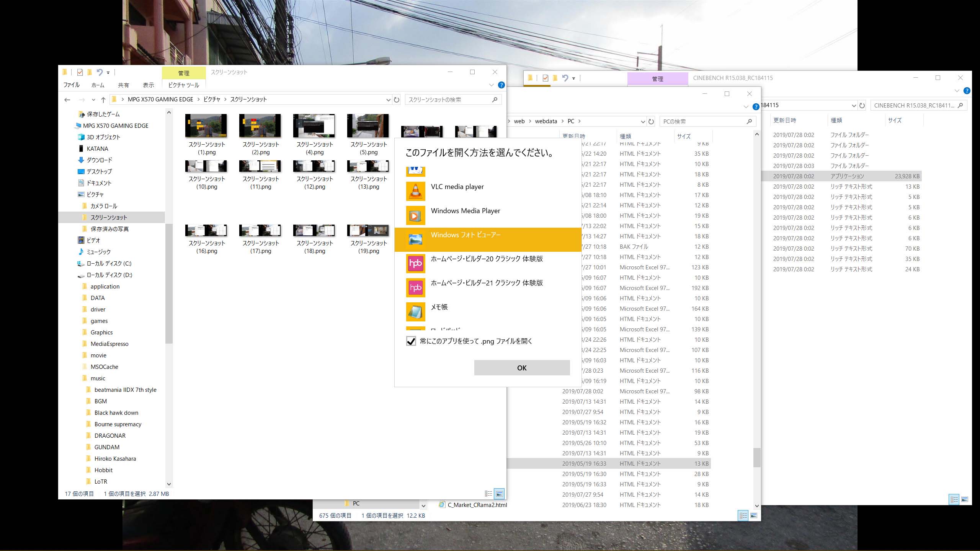Open the 共有 ribbon tab
This screenshot has width=980, height=551.
123,85
